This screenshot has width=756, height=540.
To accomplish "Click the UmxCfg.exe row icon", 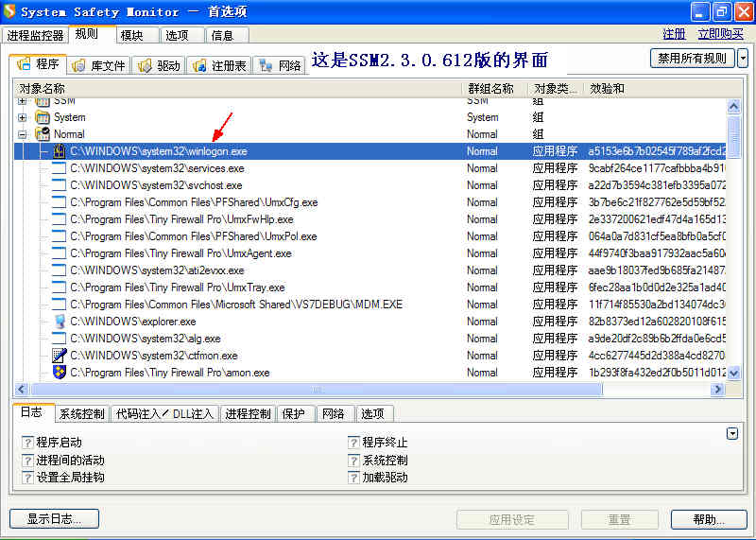I will point(59,202).
